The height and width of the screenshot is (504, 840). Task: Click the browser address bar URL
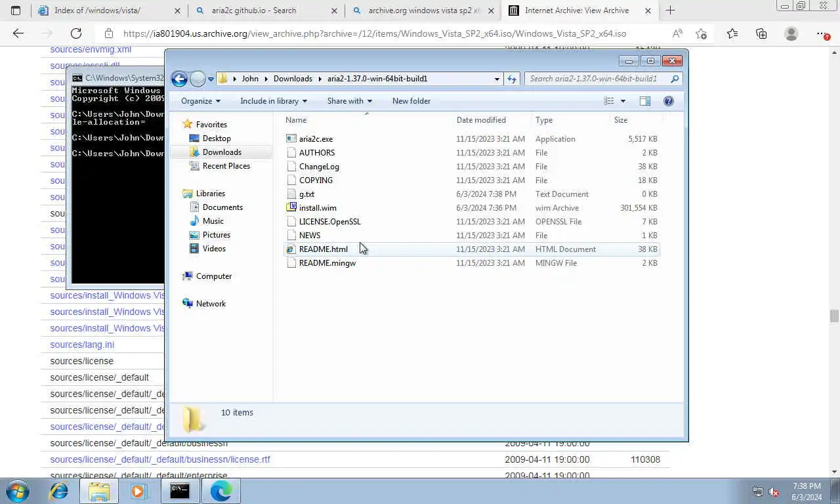[374, 33]
